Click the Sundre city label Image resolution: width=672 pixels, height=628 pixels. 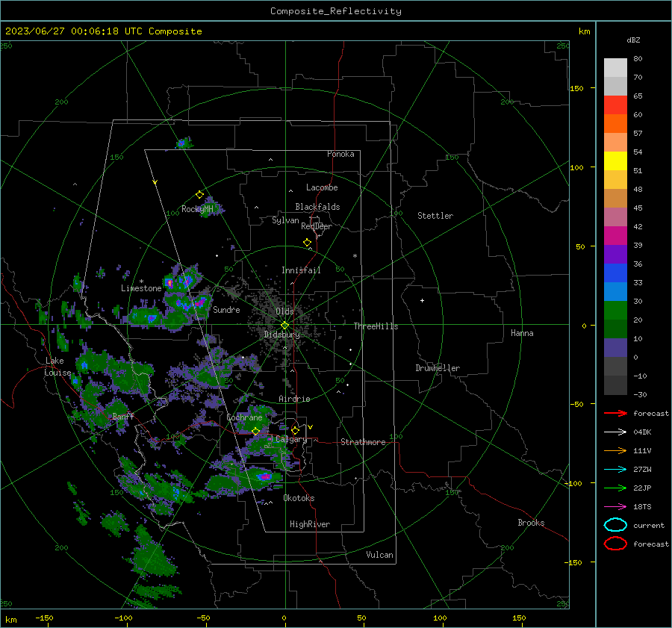click(x=226, y=309)
